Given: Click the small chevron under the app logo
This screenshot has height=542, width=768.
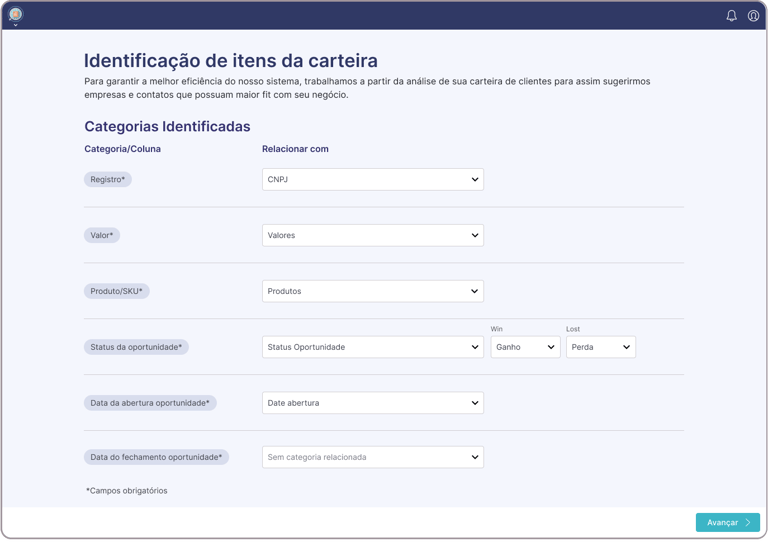Looking at the screenshot, I should [15, 25].
